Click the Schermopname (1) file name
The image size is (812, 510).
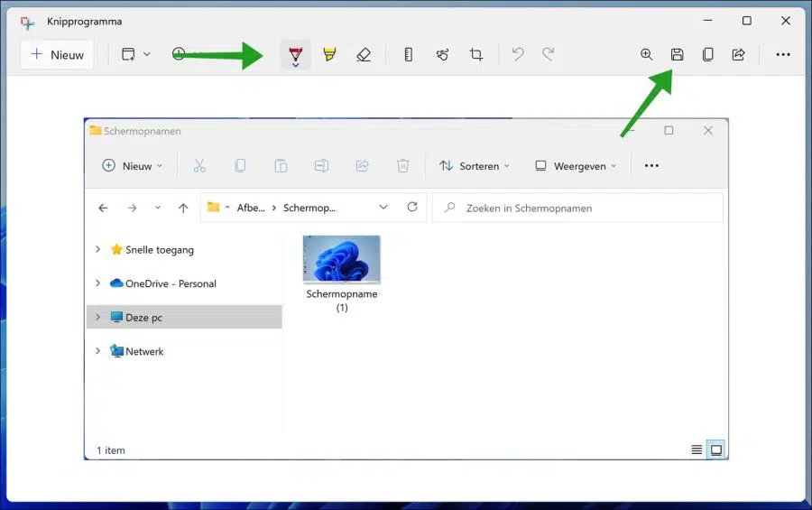click(342, 301)
